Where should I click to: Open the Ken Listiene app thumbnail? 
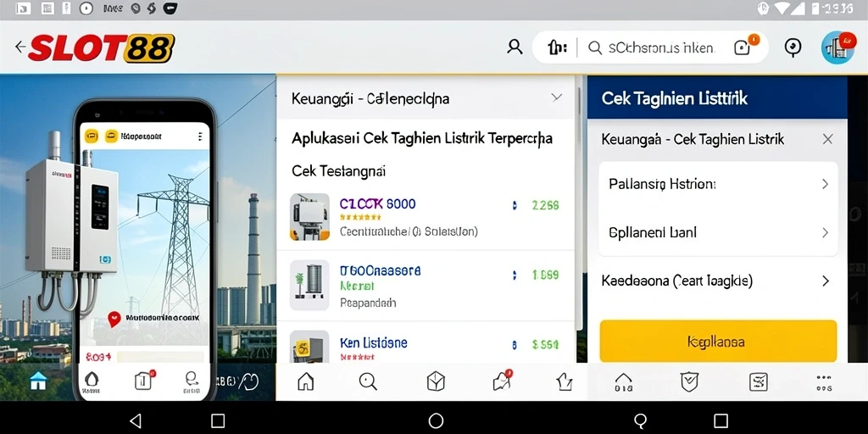tap(309, 347)
